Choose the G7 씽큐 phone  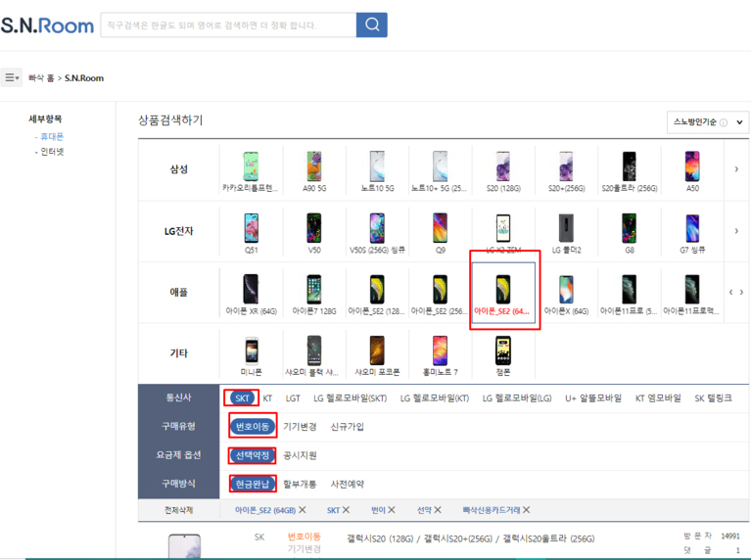(x=692, y=233)
